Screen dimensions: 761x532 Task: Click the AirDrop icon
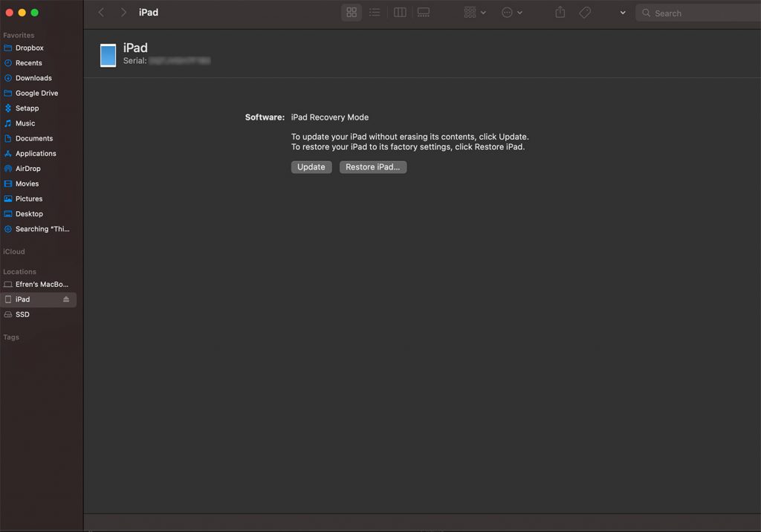pos(7,169)
